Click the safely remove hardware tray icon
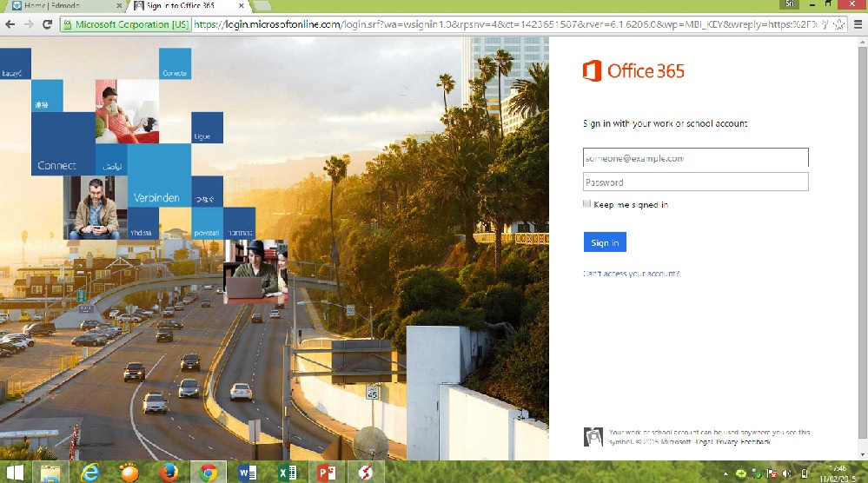 pos(756,473)
